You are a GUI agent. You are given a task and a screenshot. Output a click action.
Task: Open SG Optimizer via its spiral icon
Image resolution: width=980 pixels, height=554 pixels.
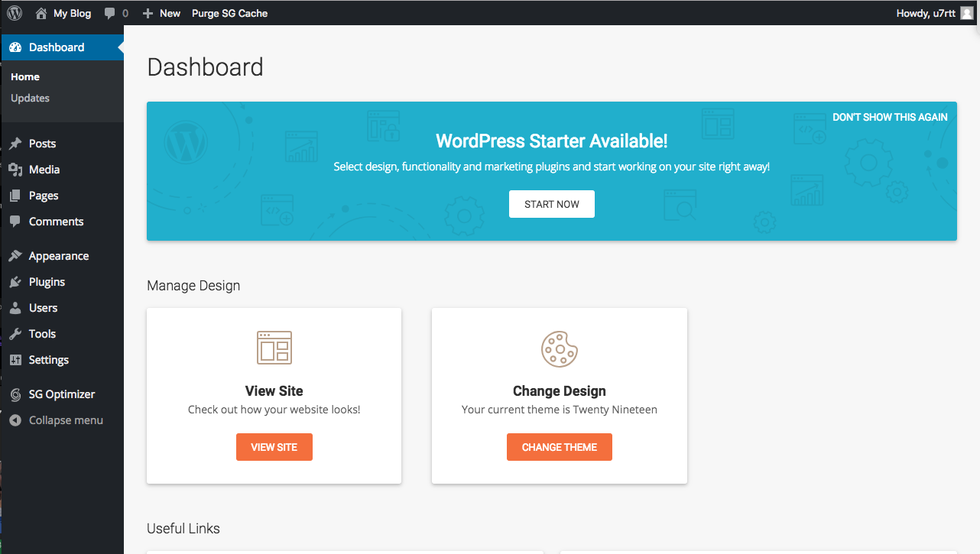(15, 394)
